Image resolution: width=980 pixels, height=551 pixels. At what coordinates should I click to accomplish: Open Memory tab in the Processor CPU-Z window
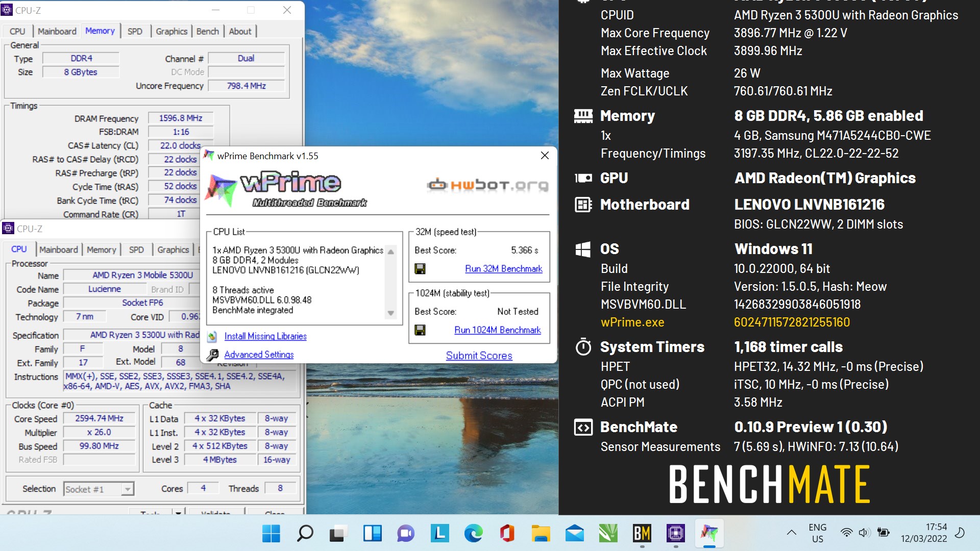point(102,249)
